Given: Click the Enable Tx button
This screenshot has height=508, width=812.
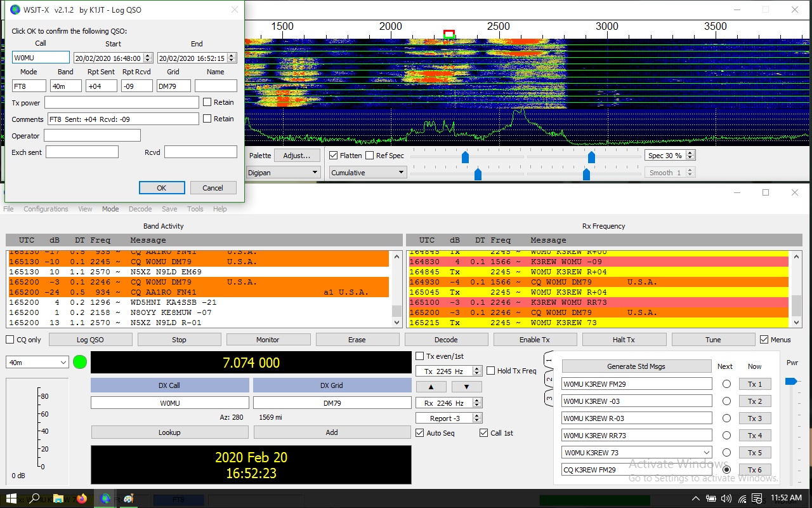Looking at the screenshot, I should [535, 340].
